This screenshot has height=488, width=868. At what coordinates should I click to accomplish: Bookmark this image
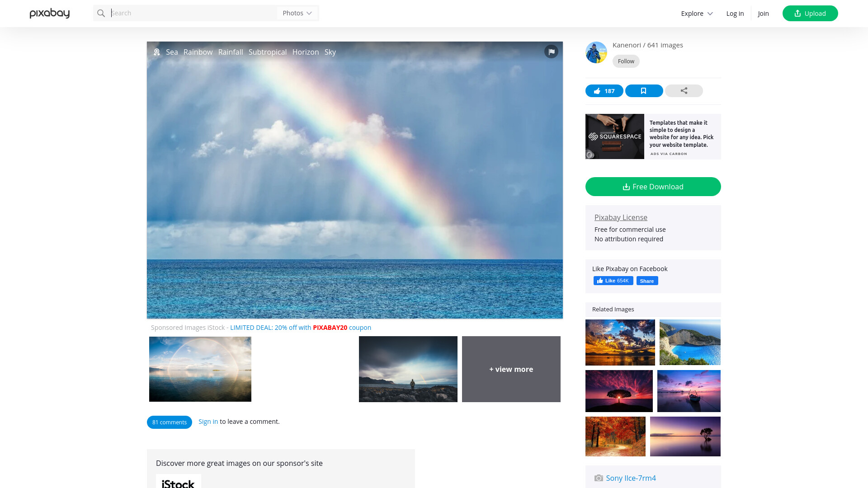[644, 91]
